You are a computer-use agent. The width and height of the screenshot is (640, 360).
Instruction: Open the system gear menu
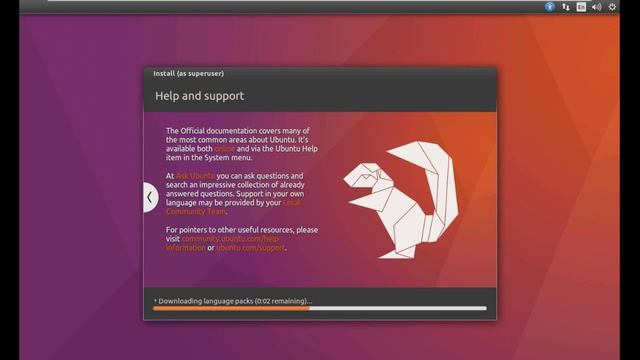[612, 7]
